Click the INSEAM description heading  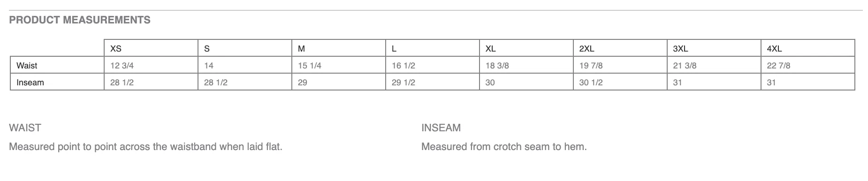(x=441, y=128)
